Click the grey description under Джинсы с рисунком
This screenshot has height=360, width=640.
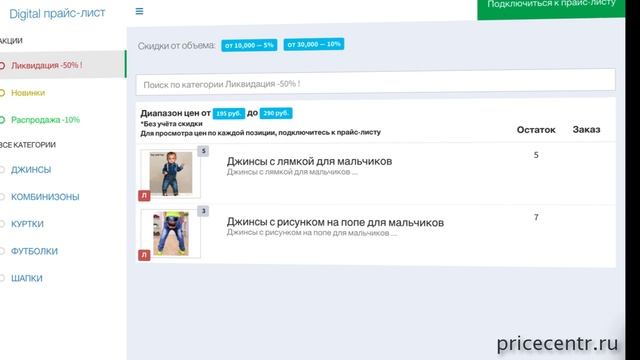coord(312,233)
